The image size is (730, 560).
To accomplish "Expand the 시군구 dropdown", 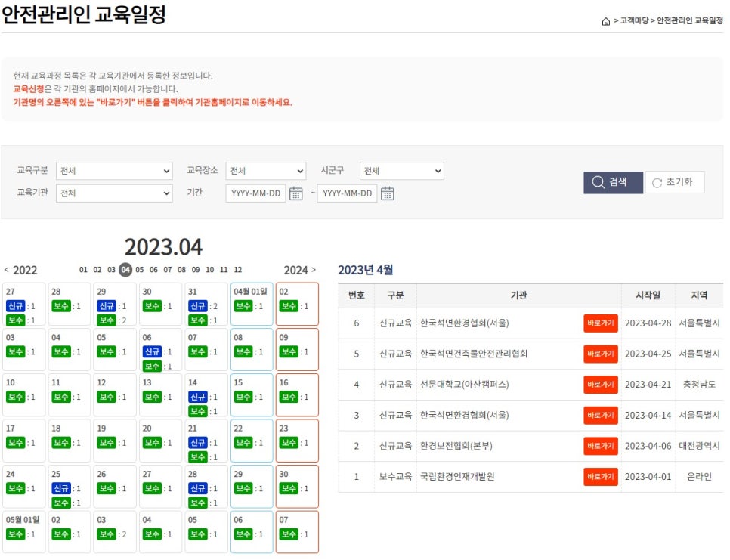I will click(x=402, y=171).
